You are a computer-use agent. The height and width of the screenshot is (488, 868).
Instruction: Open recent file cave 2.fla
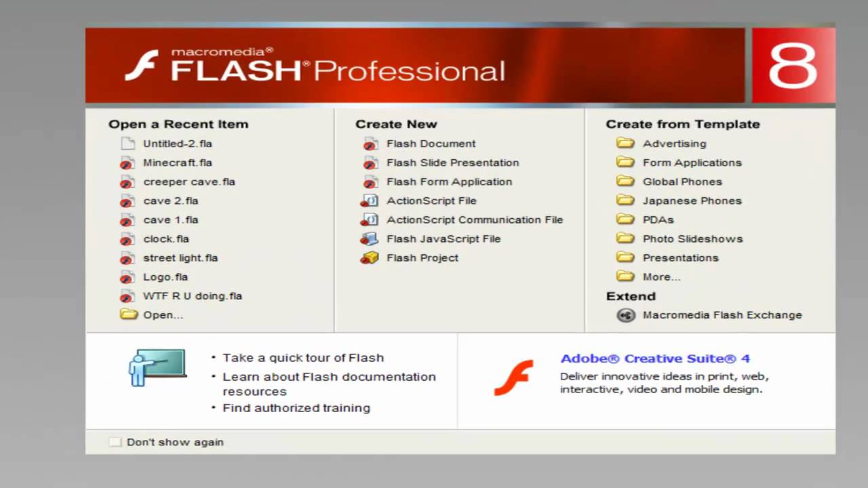point(171,201)
